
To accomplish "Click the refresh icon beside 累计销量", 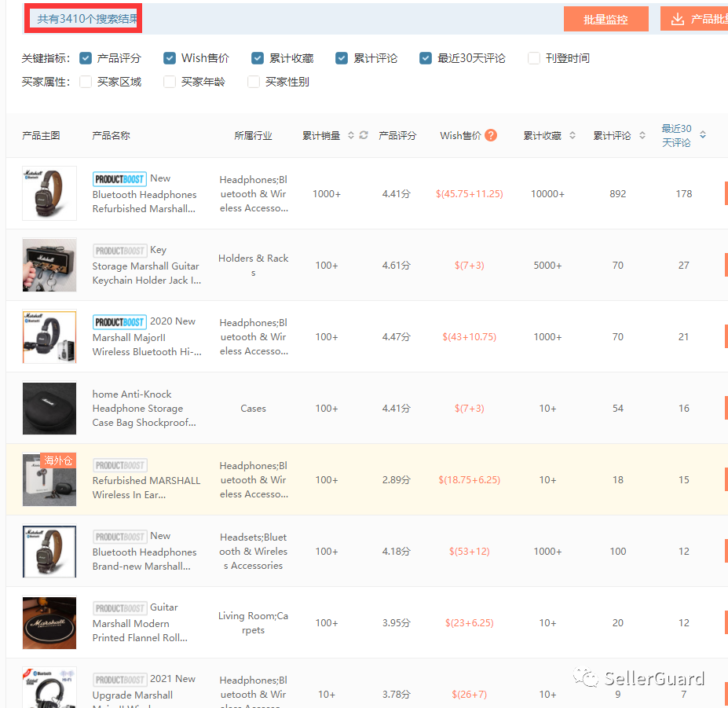I will click(364, 135).
